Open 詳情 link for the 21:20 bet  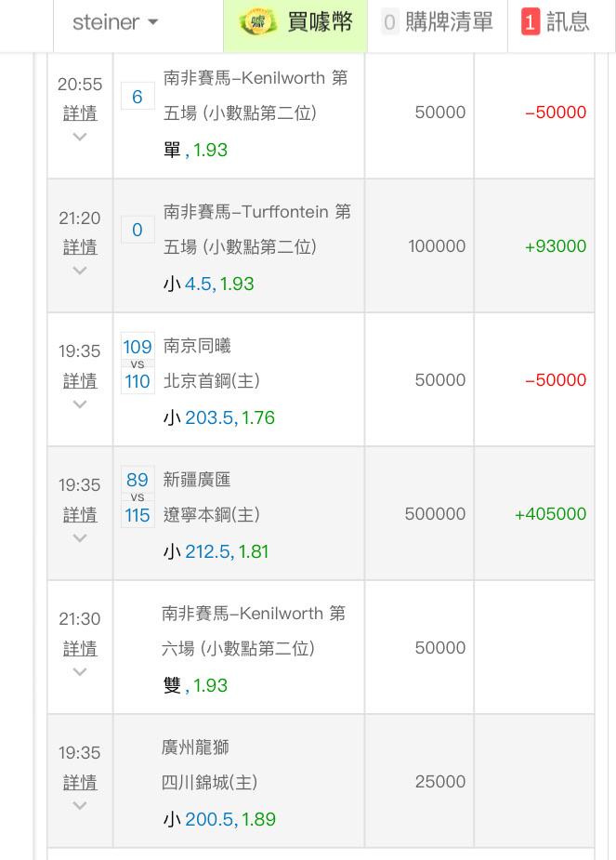click(80, 247)
